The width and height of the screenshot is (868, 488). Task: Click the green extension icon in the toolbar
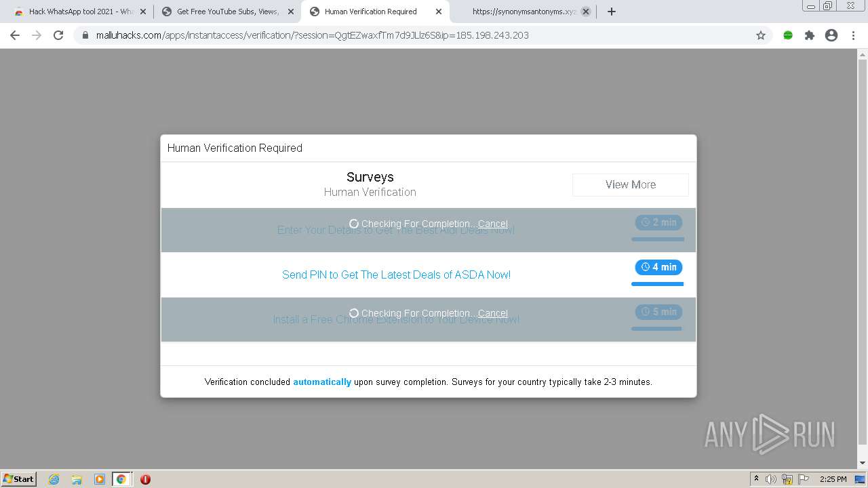tap(788, 35)
